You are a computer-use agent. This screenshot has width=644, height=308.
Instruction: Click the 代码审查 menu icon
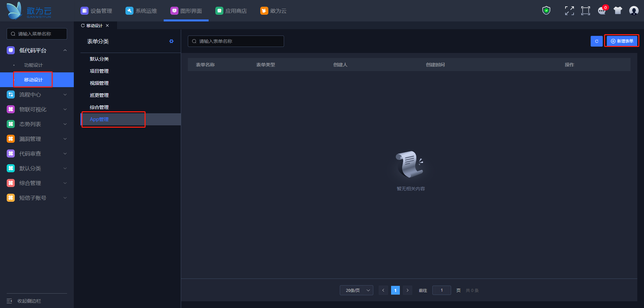coord(11,153)
